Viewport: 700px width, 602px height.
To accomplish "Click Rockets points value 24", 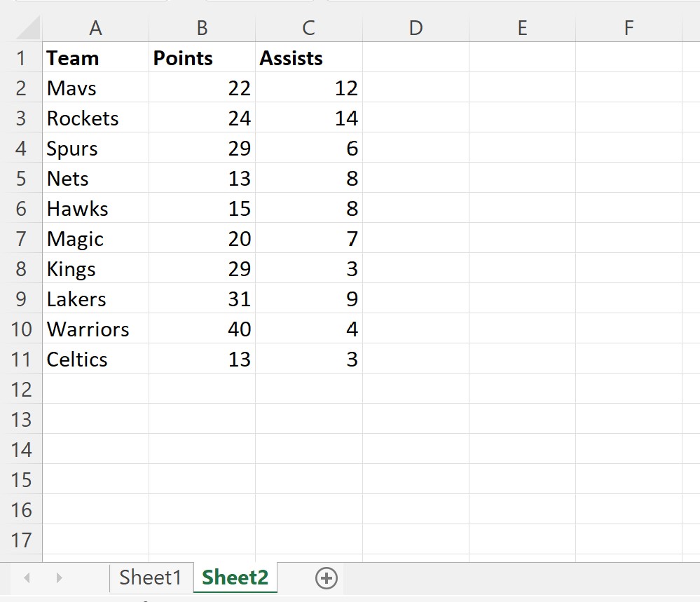I will tap(203, 118).
